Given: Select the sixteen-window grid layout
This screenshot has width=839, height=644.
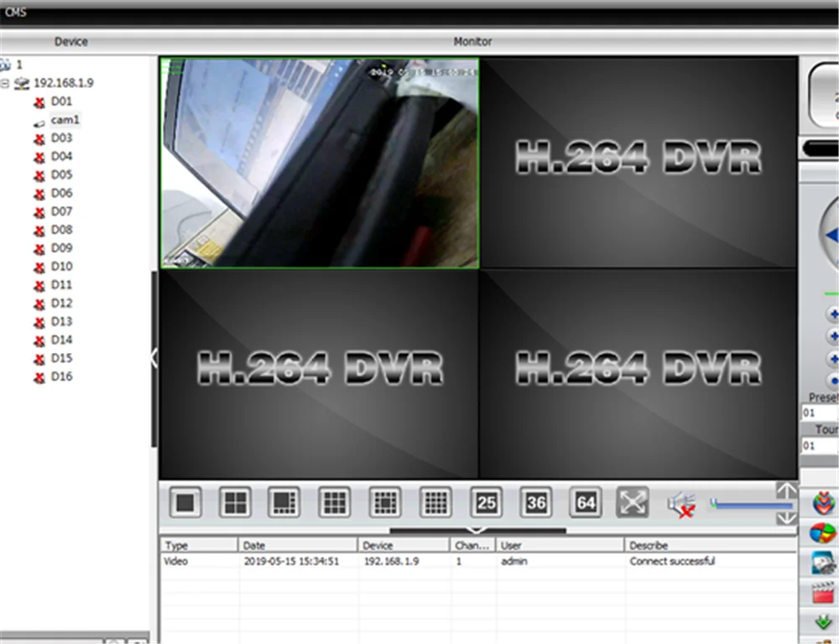Looking at the screenshot, I should [x=435, y=502].
